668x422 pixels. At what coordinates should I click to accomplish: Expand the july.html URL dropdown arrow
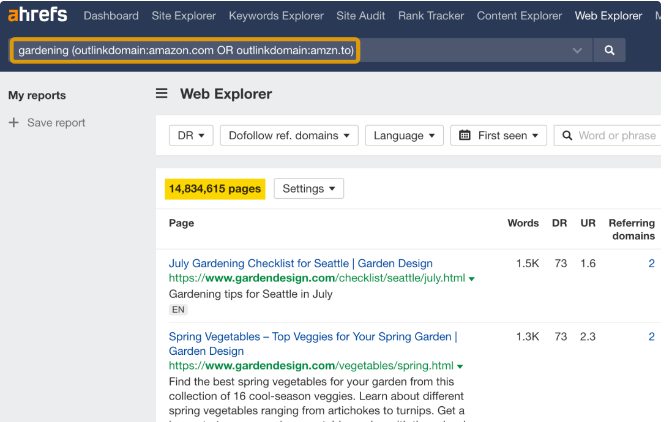[472, 279]
